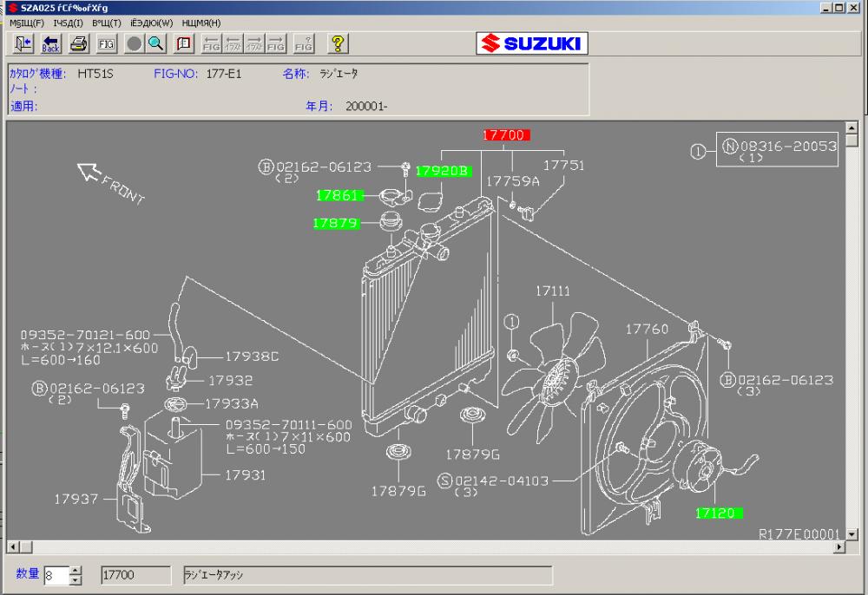Click green part label 17879 near radiator top
868x595 pixels.
tap(336, 223)
